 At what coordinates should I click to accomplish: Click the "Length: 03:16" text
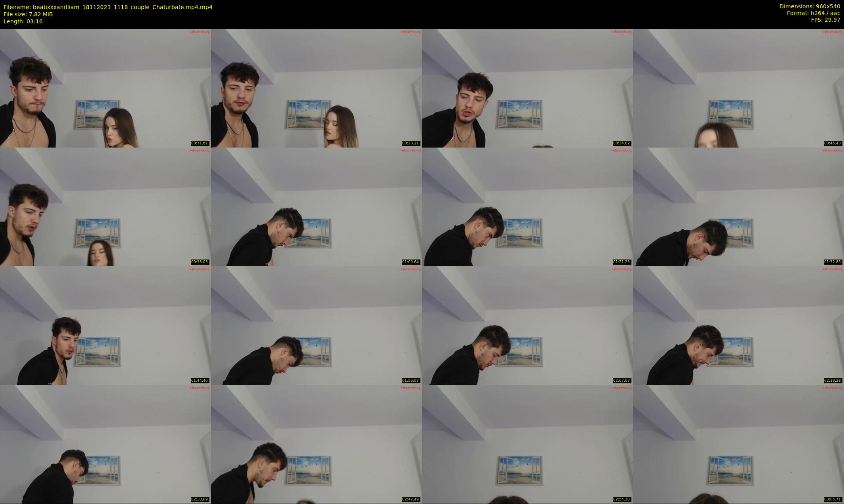tap(23, 21)
